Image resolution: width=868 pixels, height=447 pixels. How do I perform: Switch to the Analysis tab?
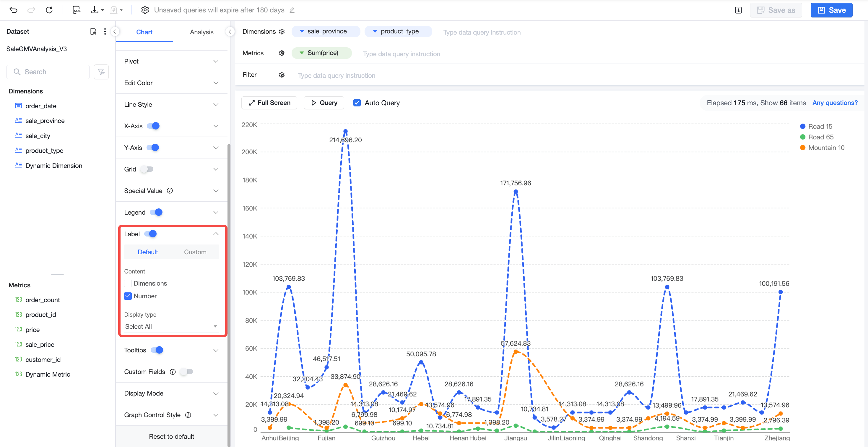coord(201,32)
